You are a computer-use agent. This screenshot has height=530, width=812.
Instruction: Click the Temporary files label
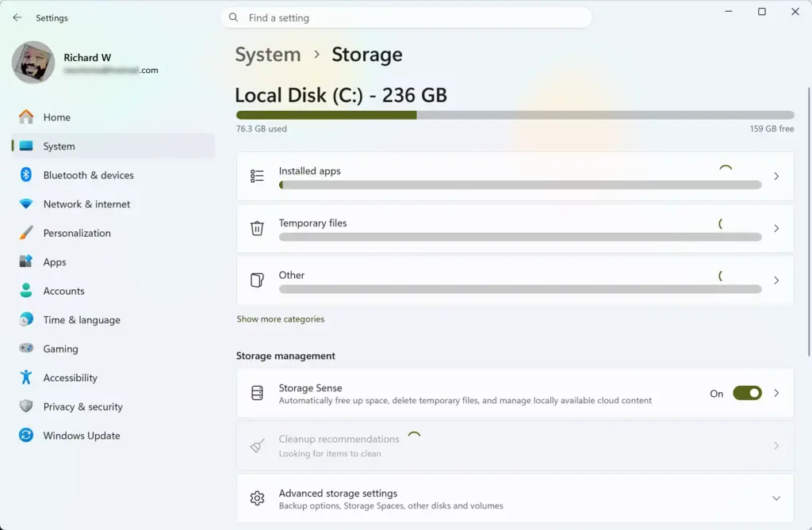312,223
